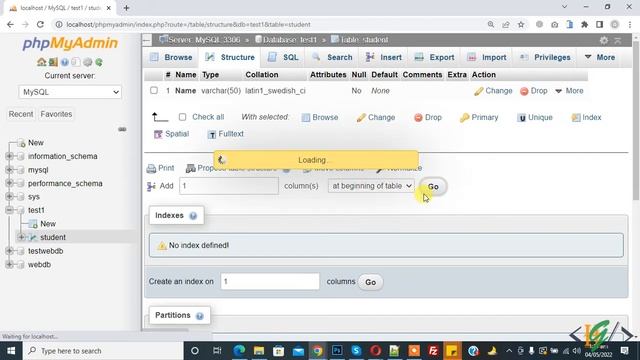This screenshot has width=640, height=360.
Task: Click the Spatial index icon
Action: click(x=158, y=134)
